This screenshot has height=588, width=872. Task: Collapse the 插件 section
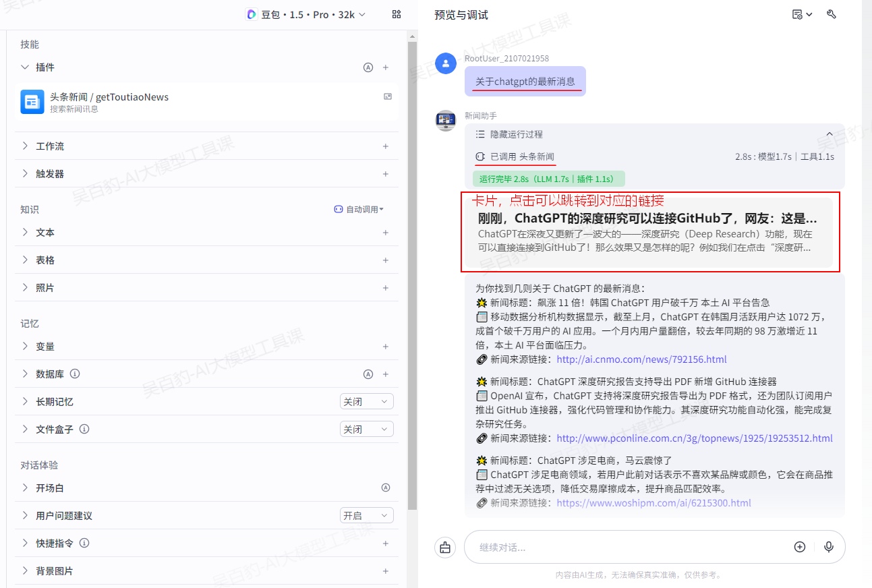[25, 67]
